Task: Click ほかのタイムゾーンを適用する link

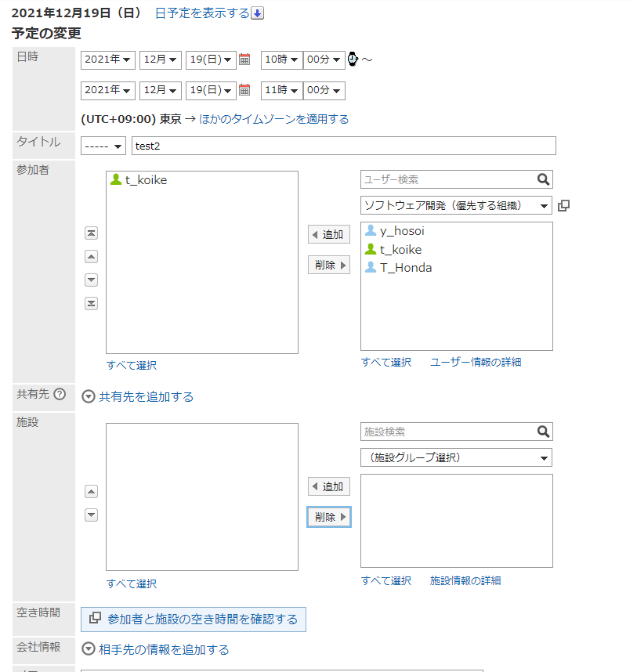Action: pyautogui.click(x=273, y=119)
